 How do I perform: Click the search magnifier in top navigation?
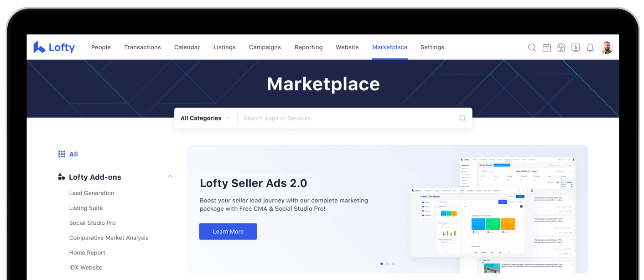532,47
